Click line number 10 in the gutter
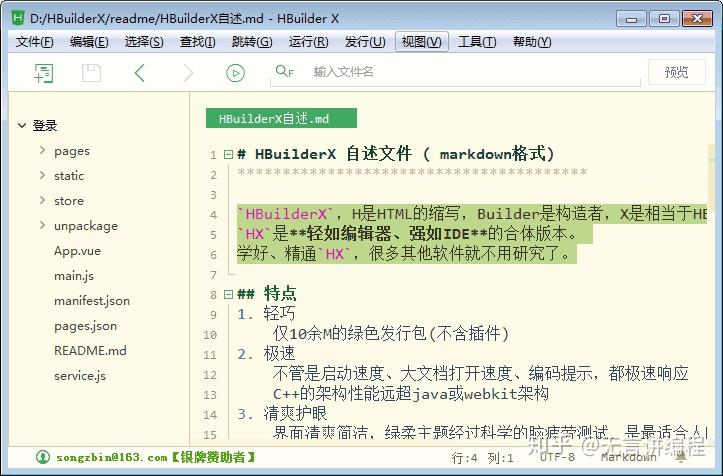The width and height of the screenshot is (723, 476). (210, 335)
